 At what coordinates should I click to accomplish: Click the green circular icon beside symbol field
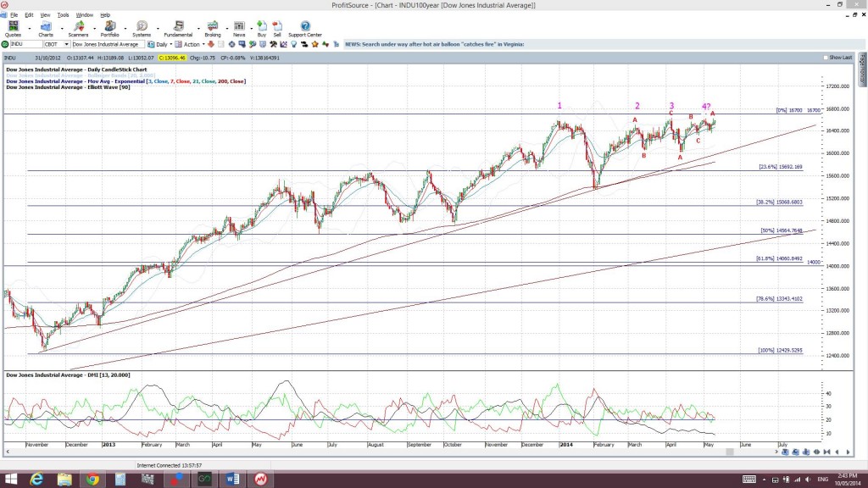pos(5,44)
